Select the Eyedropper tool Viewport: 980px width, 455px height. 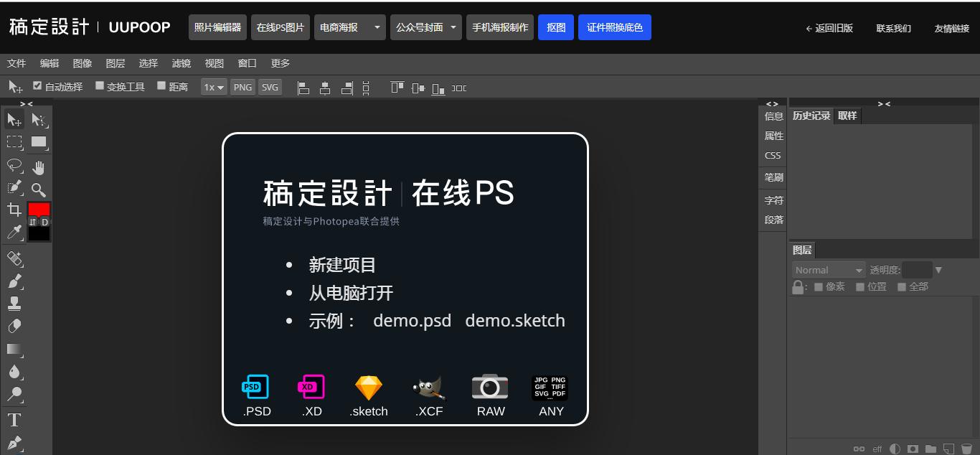click(14, 233)
